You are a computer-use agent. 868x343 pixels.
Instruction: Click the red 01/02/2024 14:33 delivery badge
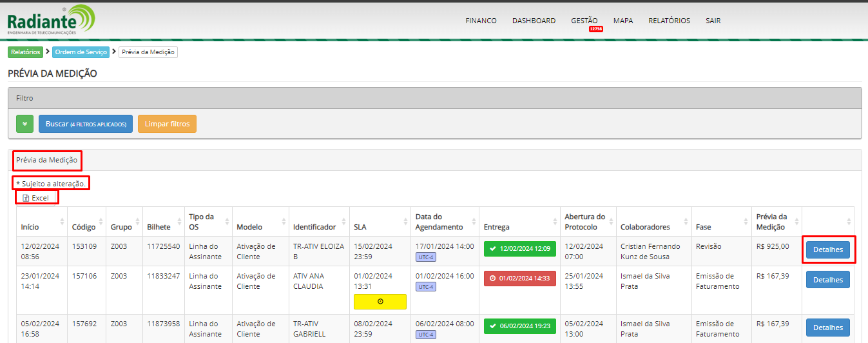point(519,279)
